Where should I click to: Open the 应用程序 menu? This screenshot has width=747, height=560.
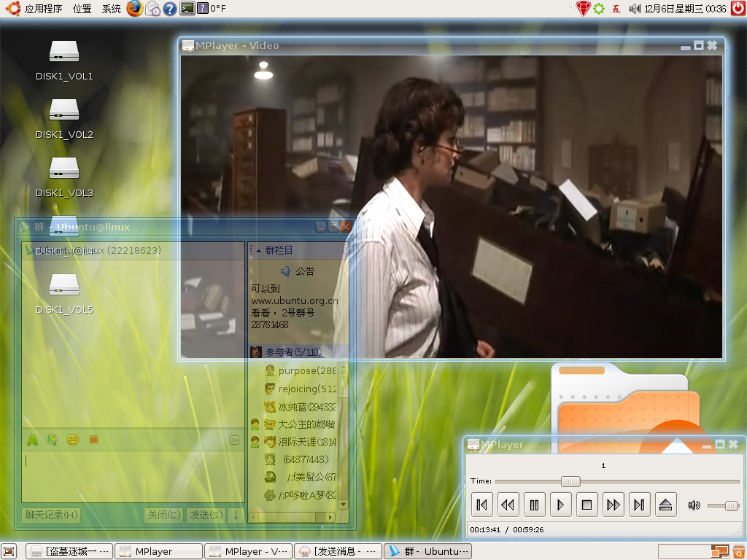(x=43, y=9)
